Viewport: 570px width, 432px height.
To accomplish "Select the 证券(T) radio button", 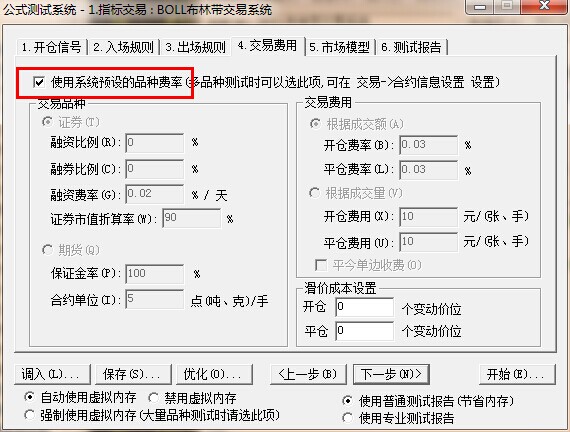I will click(x=48, y=122).
